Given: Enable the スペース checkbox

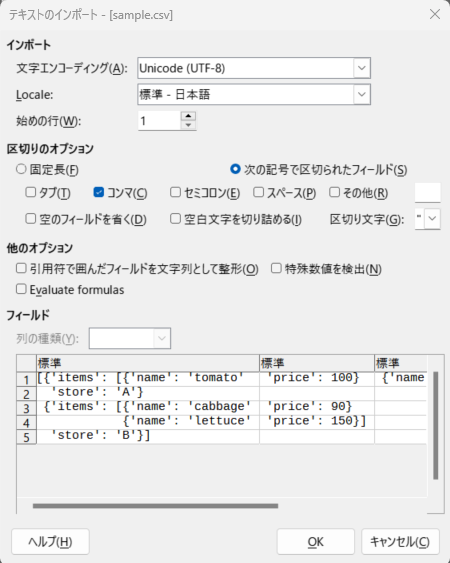Looking at the screenshot, I should [x=258, y=192].
